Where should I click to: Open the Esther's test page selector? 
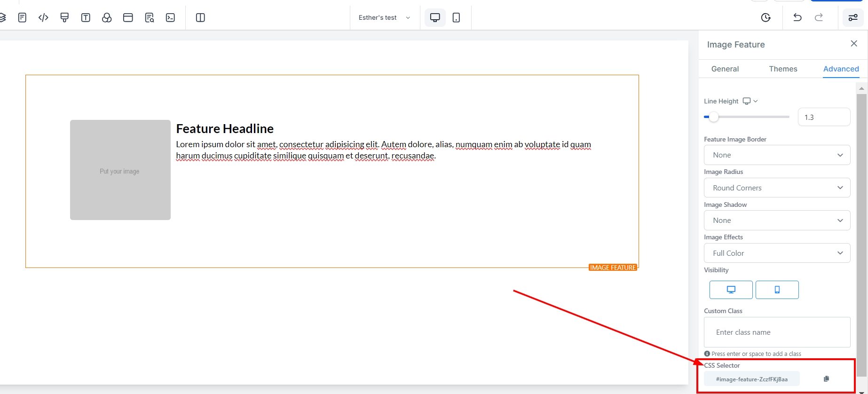tap(384, 18)
